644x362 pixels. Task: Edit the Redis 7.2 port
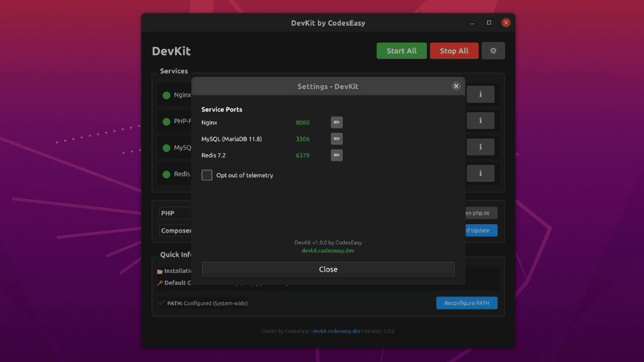[336, 155]
